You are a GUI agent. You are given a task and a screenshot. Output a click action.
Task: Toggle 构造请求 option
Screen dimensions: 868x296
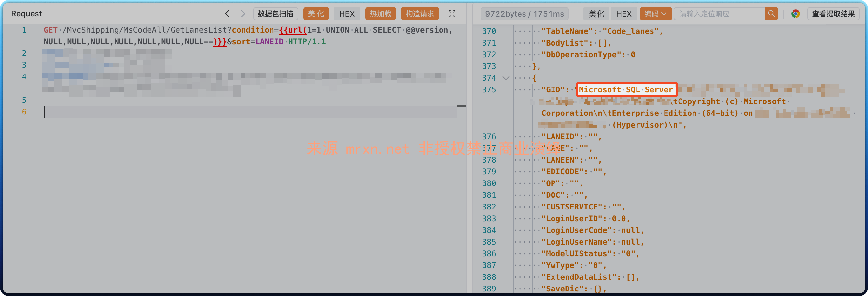419,14
